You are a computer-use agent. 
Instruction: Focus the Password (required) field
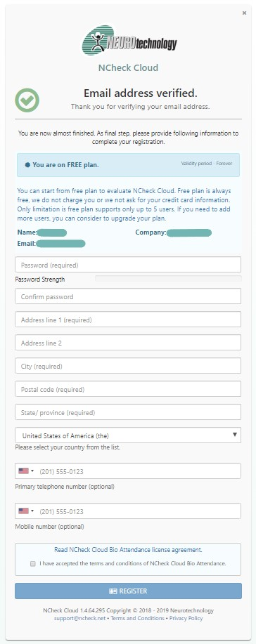128,265
